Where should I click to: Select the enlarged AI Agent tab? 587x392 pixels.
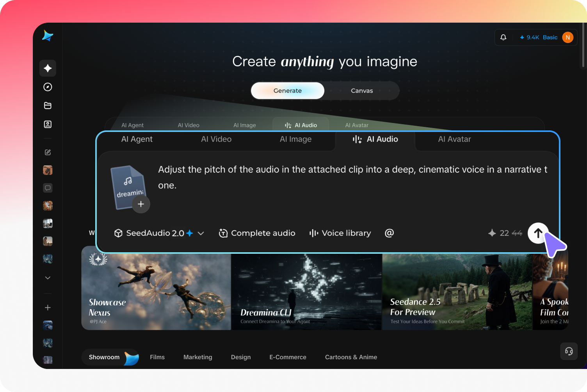coord(137,139)
